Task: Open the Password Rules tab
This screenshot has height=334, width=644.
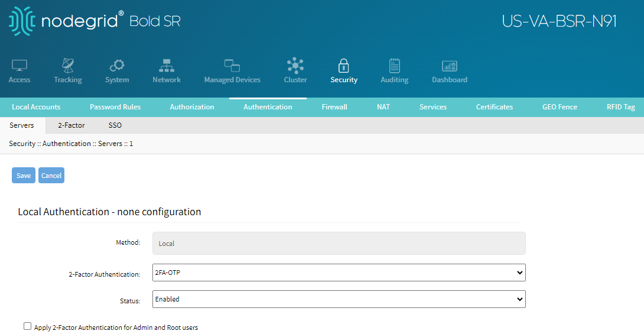Action: pos(115,107)
